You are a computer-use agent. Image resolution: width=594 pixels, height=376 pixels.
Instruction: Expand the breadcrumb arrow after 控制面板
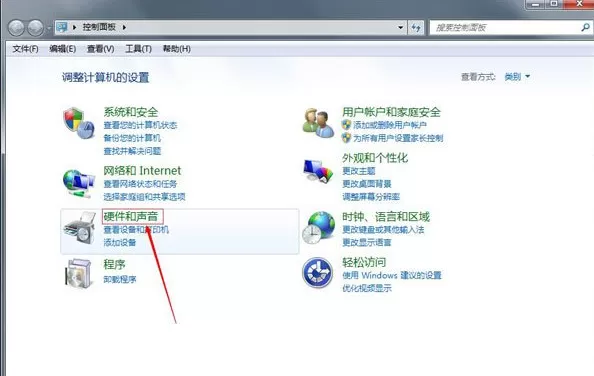point(124,27)
